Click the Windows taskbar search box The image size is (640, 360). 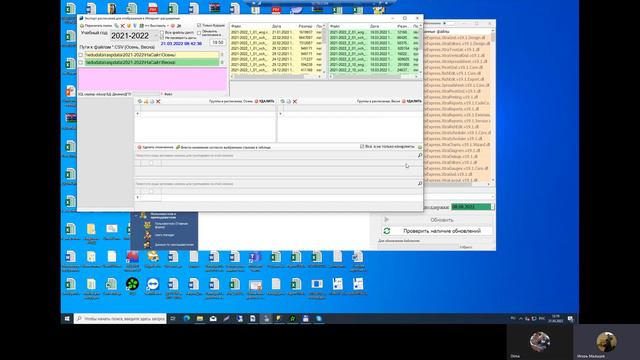coord(120,318)
